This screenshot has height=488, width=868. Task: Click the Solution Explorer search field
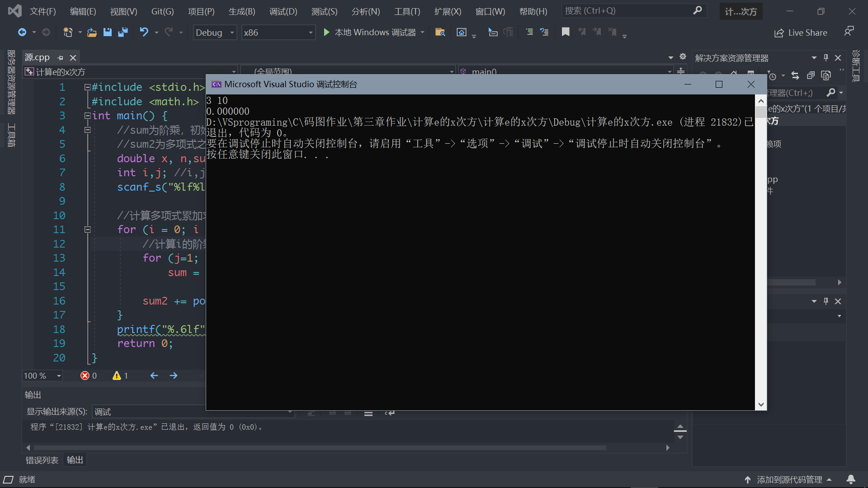(796, 93)
